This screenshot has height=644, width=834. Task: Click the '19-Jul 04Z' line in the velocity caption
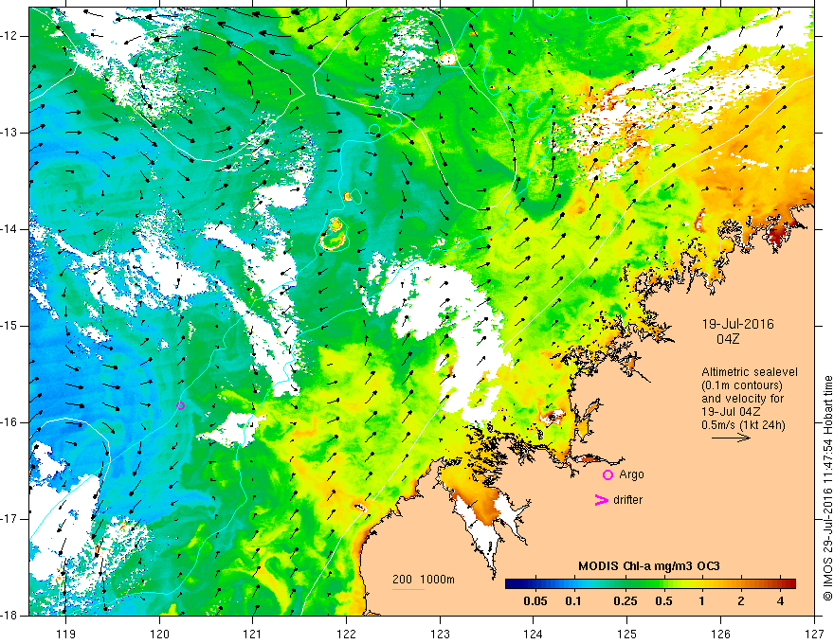731,412
